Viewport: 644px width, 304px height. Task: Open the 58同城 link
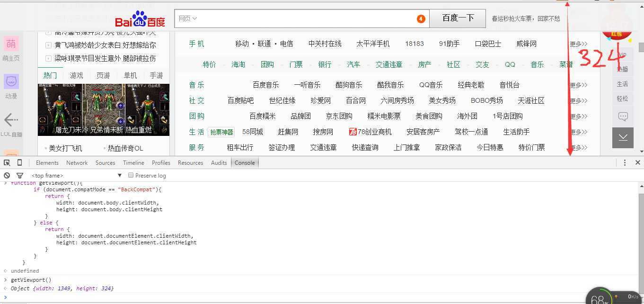(x=253, y=132)
